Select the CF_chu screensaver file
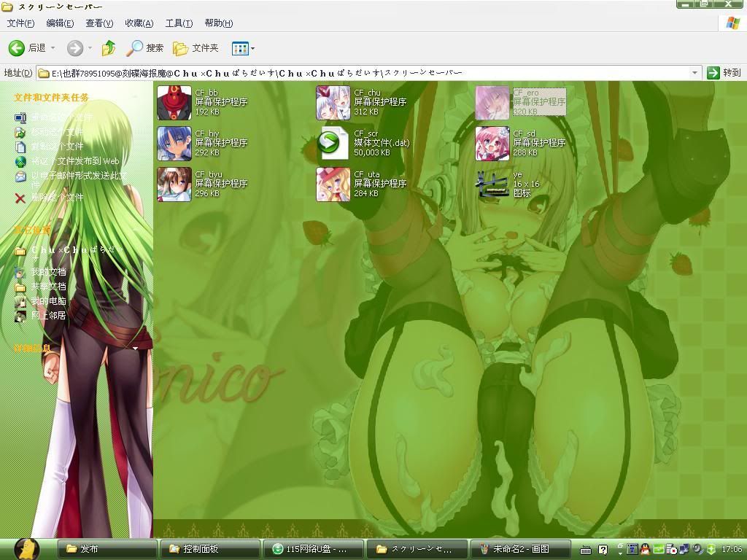This screenshot has width=747, height=560. (x=361, y=102)
